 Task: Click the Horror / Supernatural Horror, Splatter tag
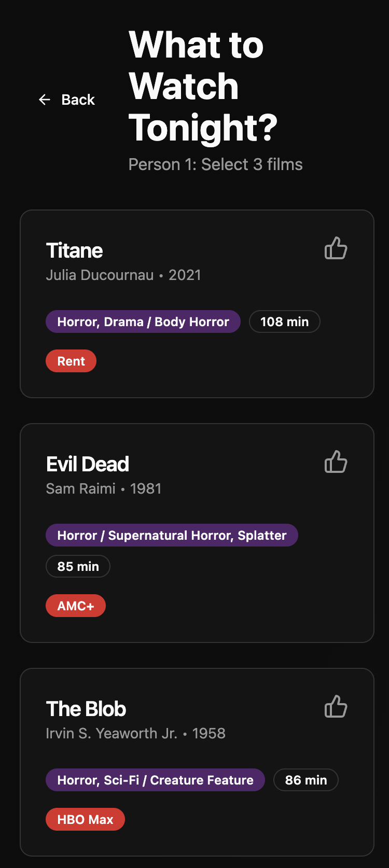pyautogui.click(x=172, y=535)
